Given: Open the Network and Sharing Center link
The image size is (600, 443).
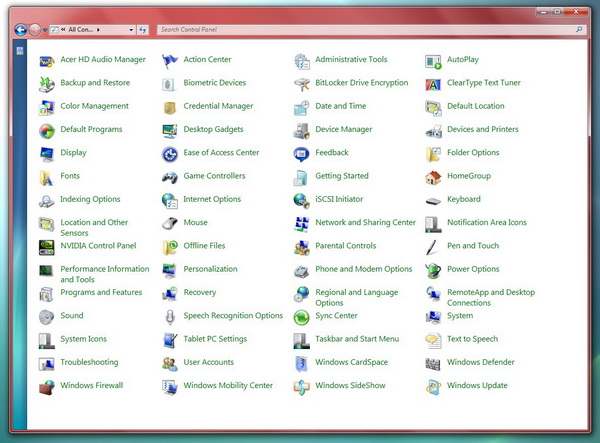Looking at the screenshot, I should [x=365, y=223].
